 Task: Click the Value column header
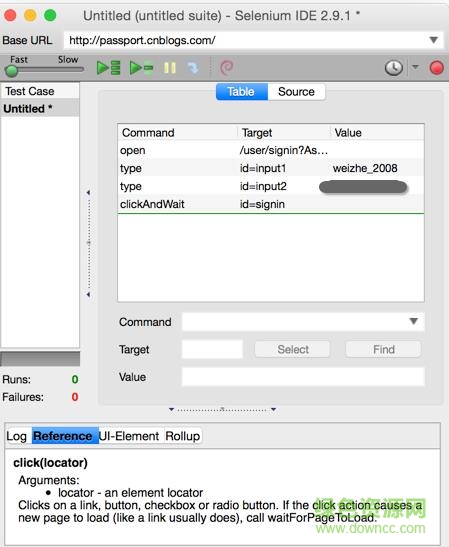click(377, 133)
